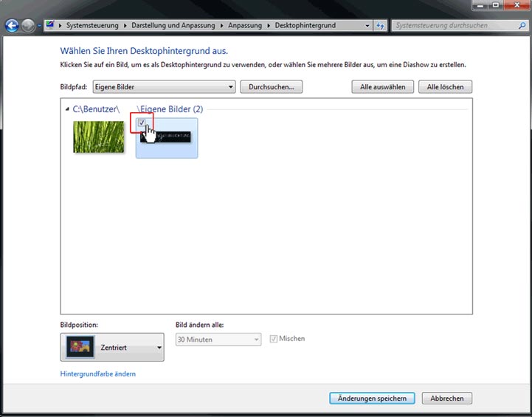Click the greyed Forward arrow button
This screenshot has width=532, height=417.
pyautogui.click(x=28, y=25)
